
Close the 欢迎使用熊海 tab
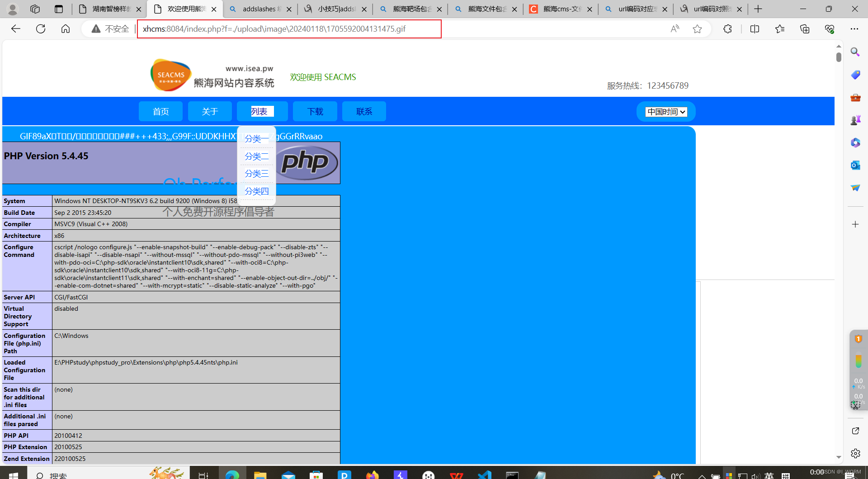[x=214, y=9]
